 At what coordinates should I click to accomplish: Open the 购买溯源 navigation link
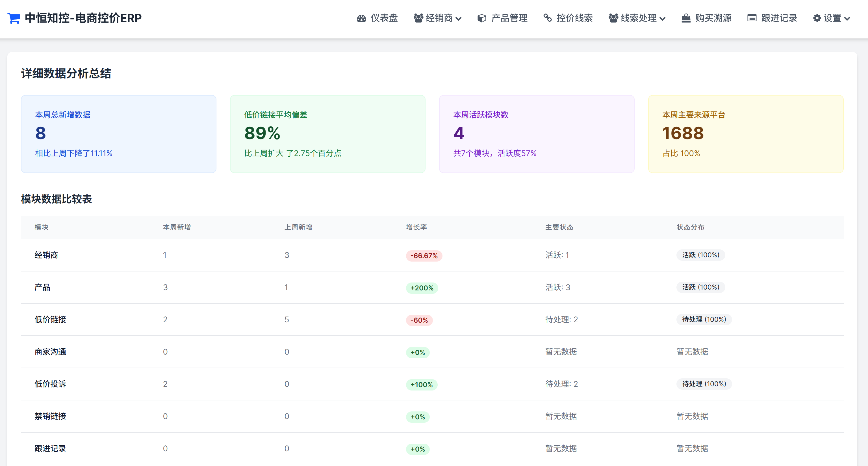[713, 18]
